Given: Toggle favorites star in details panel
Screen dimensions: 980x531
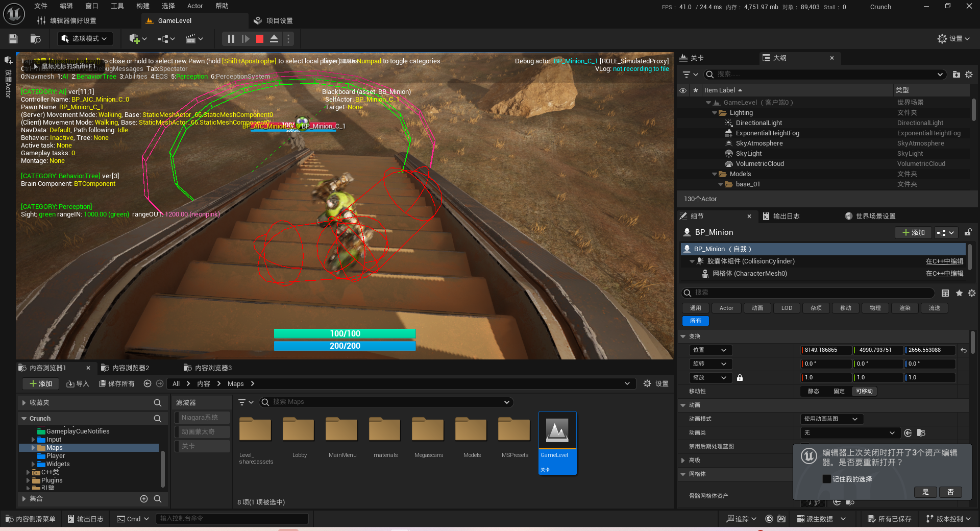Looking at the screenshot, I should tap(959, 293).
